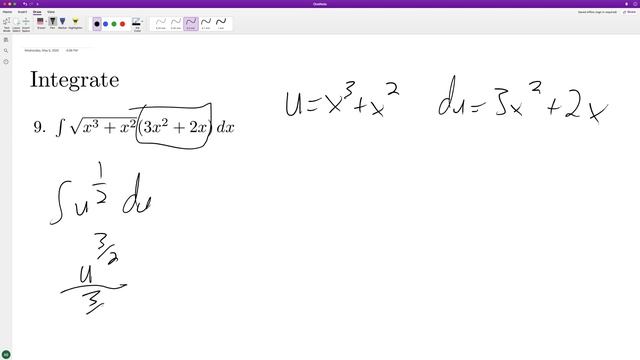Viewport: 640px width, 360px height.
Task: Pick the blue ink color
Action: (105, 24)
